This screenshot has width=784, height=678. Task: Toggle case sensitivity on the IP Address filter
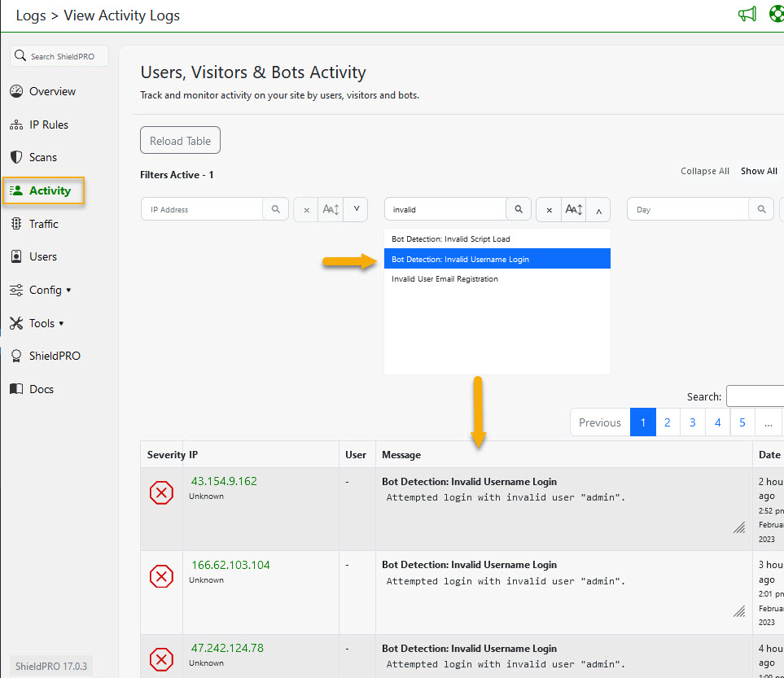click(330, 209)
